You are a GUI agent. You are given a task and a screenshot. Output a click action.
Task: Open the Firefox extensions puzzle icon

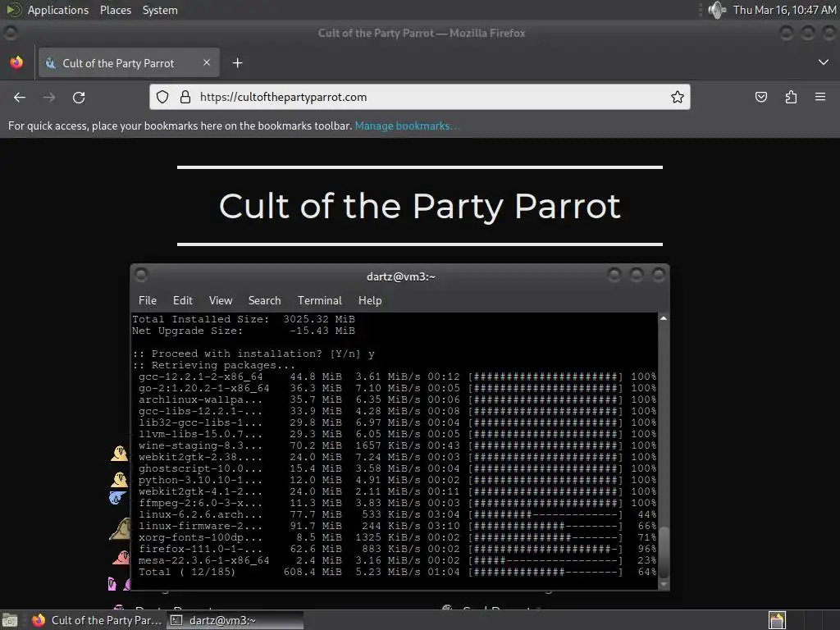pos(791,97)
